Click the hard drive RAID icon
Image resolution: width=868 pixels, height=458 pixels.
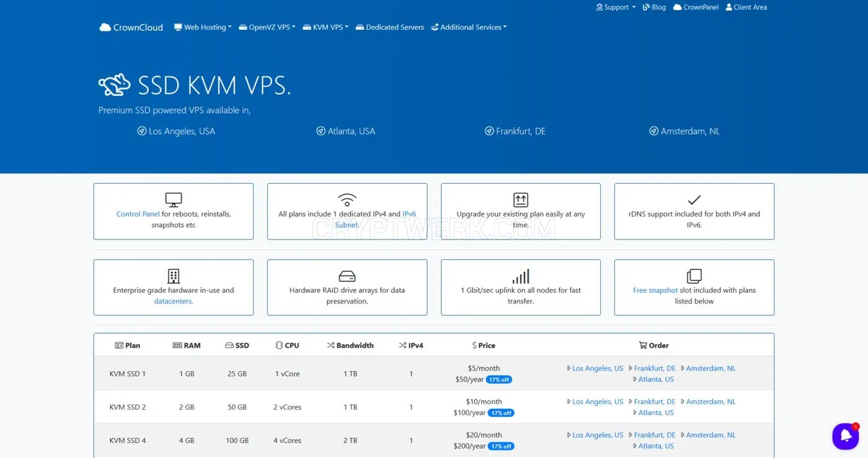(x=347, y=276)
